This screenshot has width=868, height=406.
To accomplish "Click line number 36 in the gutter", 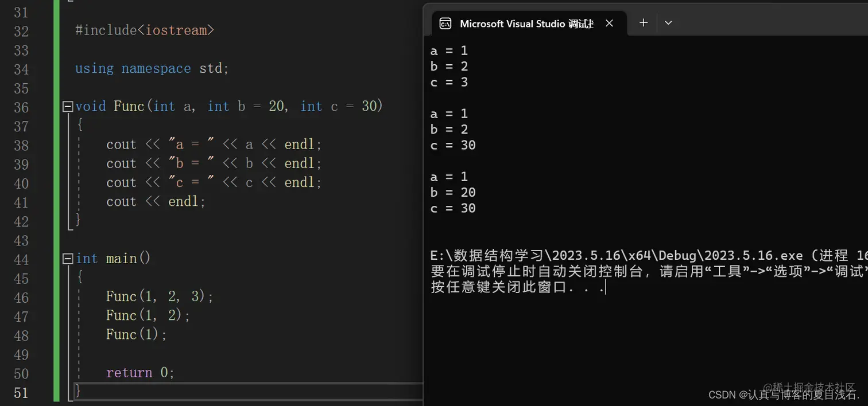I will point(21,107).
